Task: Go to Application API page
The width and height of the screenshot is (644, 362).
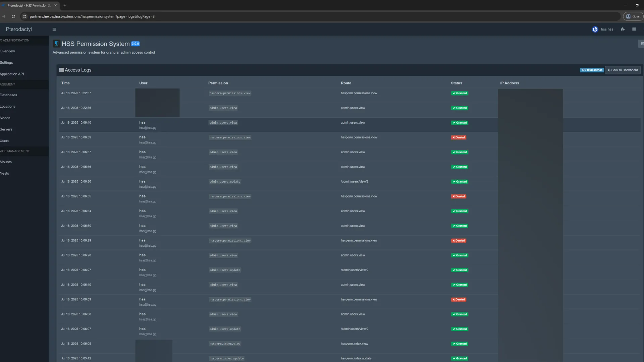Action: 12,74
